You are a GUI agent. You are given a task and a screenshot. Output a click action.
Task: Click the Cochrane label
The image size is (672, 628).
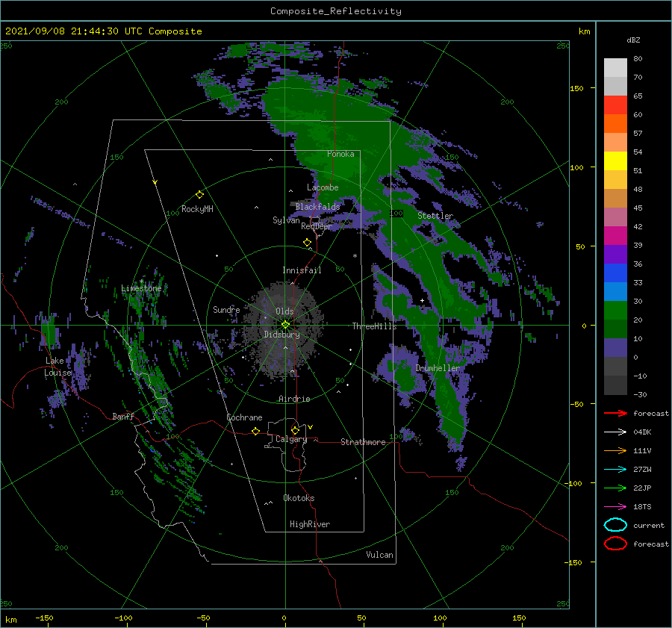[244, 417]
